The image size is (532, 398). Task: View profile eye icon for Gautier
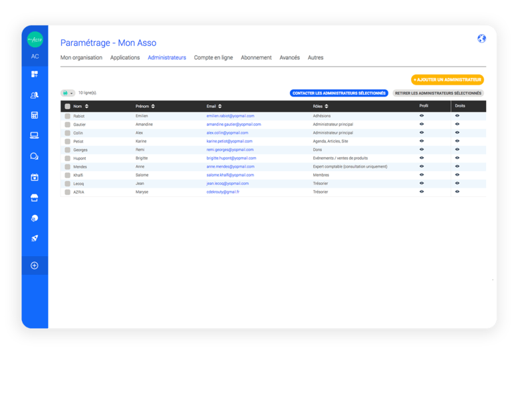coord(422,124)
